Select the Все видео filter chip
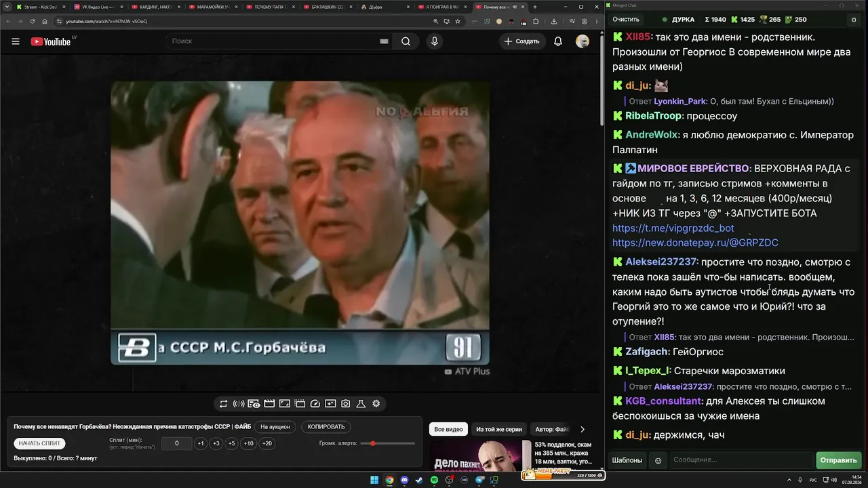868x488 pixels. tap(448, 429)
